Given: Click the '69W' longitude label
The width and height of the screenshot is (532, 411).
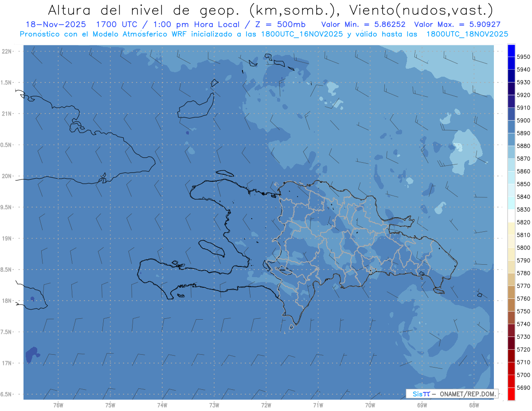Looking at the screenshot, I should click(422, 405).
